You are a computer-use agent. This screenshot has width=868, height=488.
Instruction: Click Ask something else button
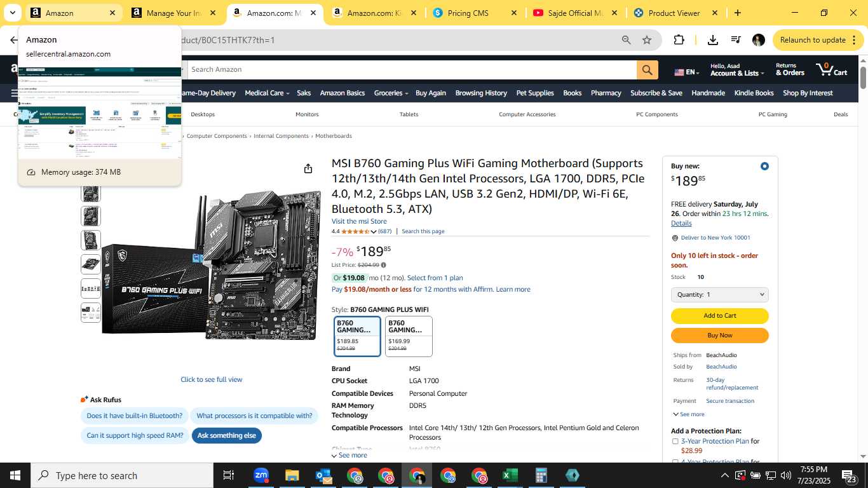pos(227,435)
